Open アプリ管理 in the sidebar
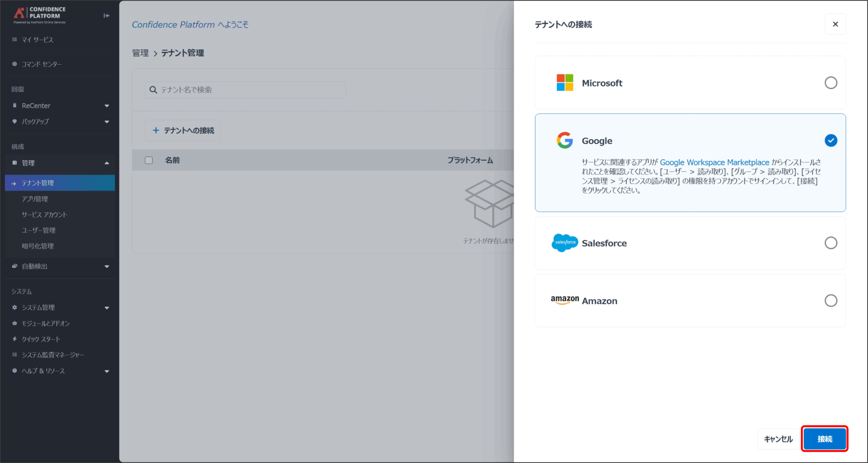 35,199
